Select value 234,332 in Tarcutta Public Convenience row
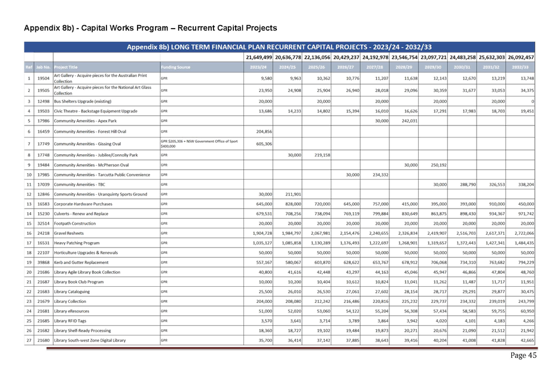The height and width of the screenshot is (392, 555). tap(380, 174)
